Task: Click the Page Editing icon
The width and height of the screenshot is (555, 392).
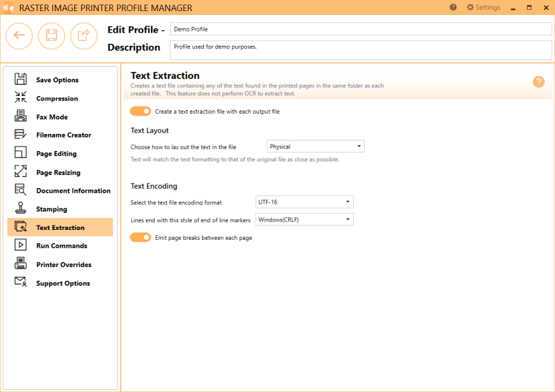Action: point(20,152)
